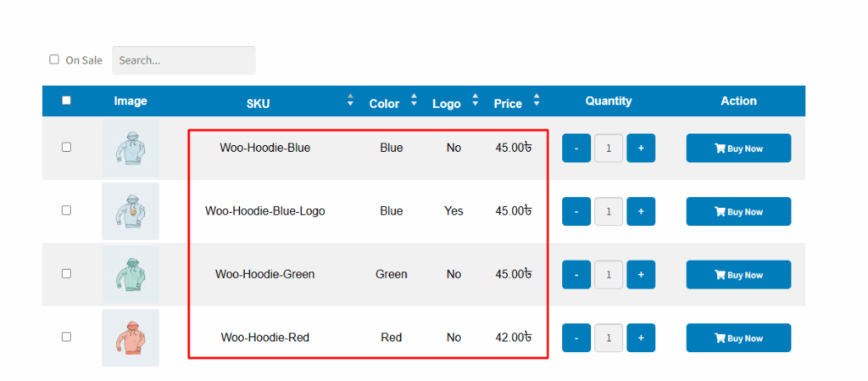The image size is (868, 381).
Task: Sort table by Price column arrows
Action: pyautogui.click(x=536, y=100)
